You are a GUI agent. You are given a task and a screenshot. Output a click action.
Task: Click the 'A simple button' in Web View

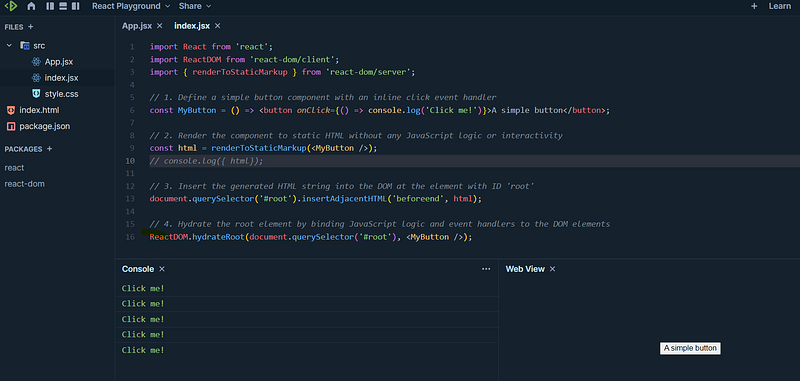[x=690, y=348]
